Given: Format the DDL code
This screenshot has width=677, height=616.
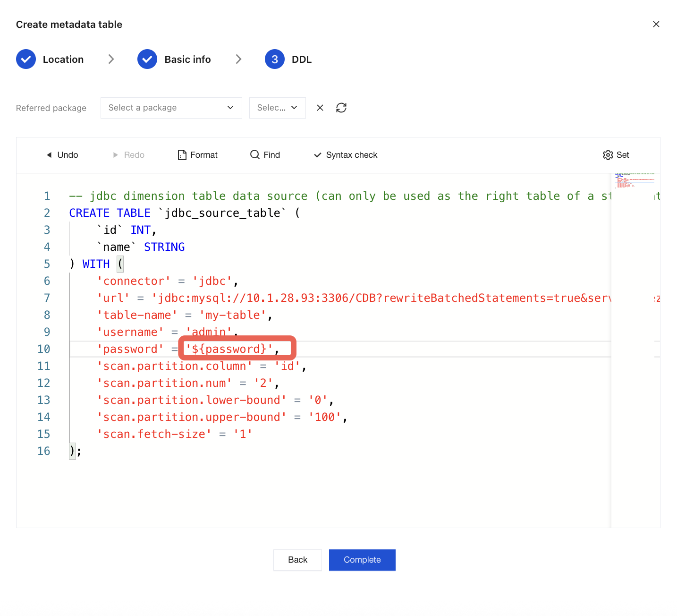Looking at the screenshot, I should pos(198,155).
